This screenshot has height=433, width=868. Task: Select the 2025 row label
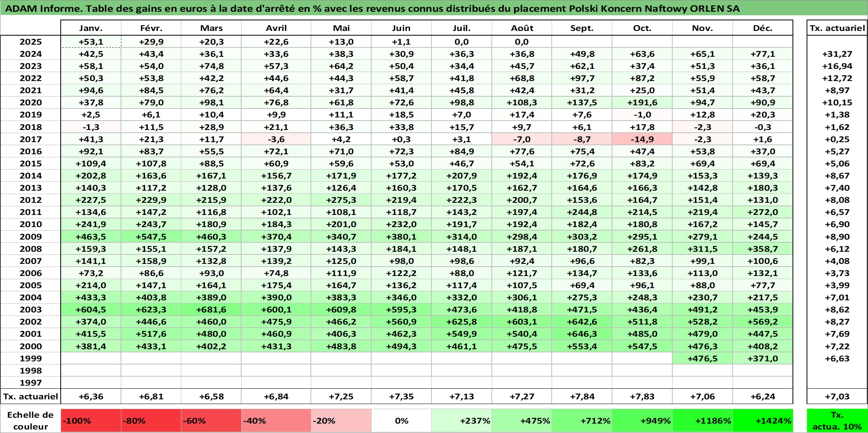pyautogui.click(x=31, y=42)
